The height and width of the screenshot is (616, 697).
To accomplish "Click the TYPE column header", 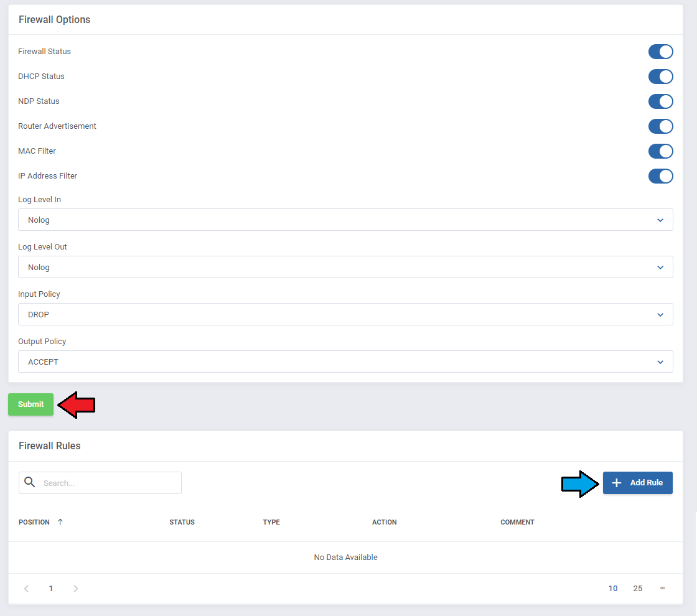I will click(x=271, y=522).
